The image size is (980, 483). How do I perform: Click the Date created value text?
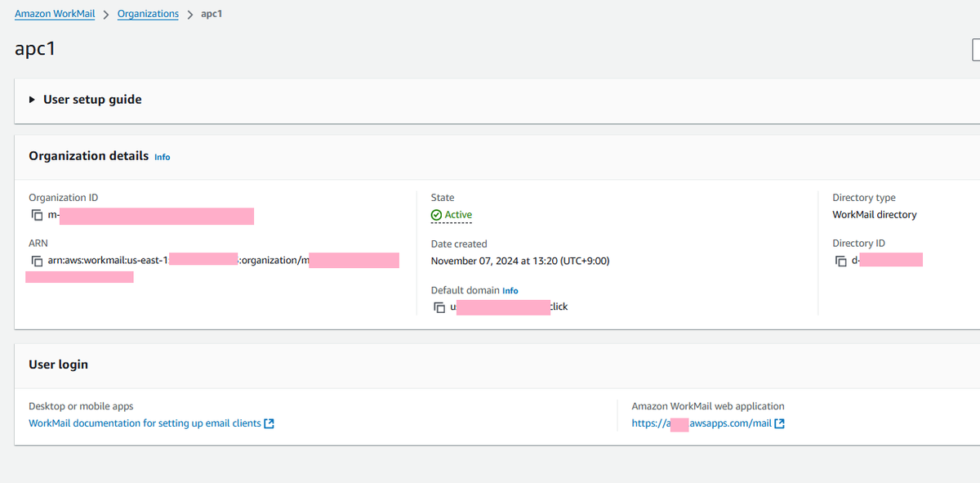click(520, 261)
